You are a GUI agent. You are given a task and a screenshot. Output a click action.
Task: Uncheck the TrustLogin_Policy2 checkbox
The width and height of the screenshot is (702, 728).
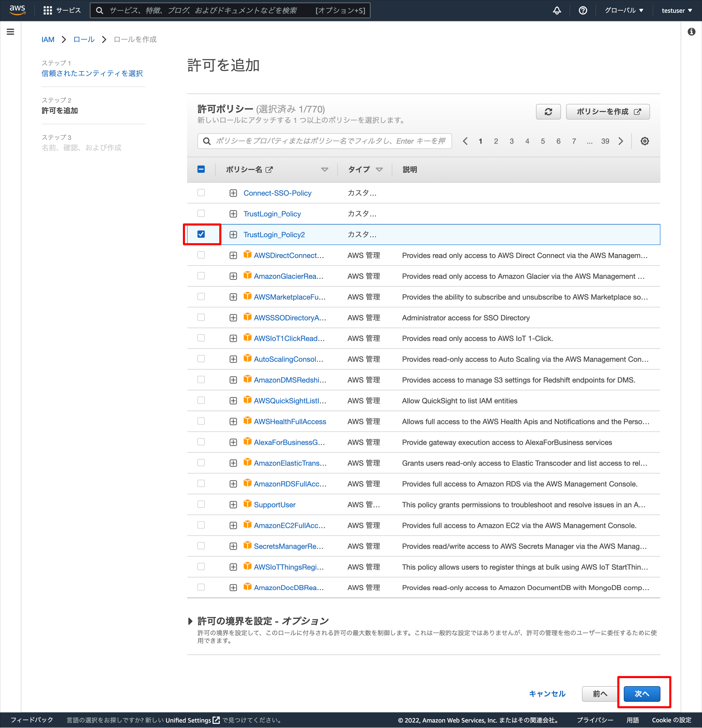tap(201, 234)
